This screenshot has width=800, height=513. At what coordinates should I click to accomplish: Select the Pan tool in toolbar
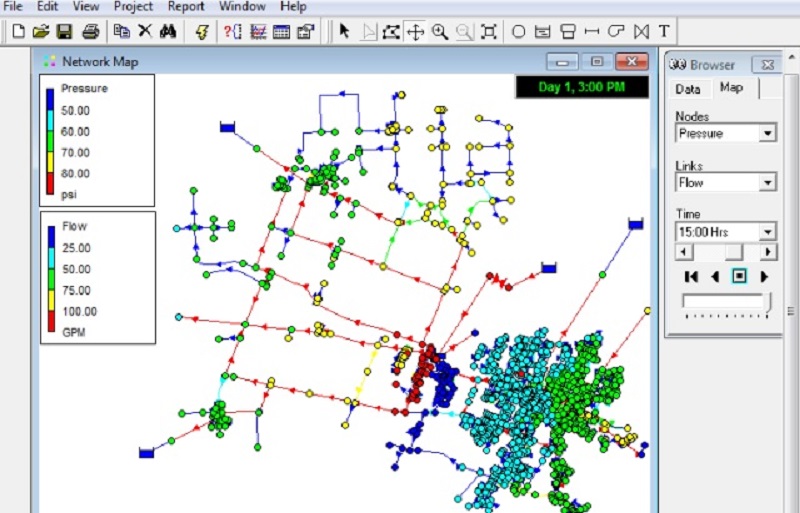tap(415, 31)
